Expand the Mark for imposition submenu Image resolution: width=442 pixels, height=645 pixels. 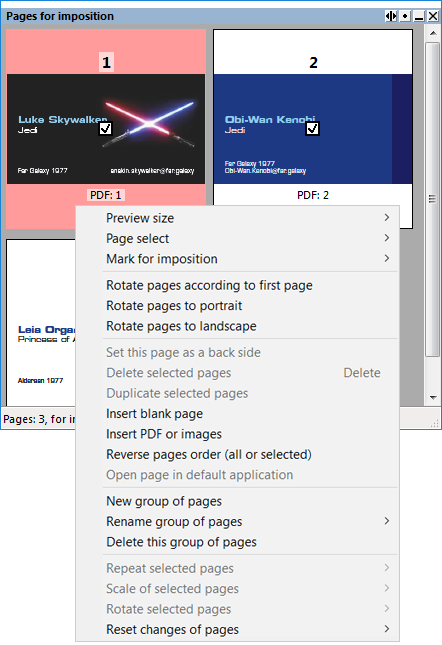[386, 258]
